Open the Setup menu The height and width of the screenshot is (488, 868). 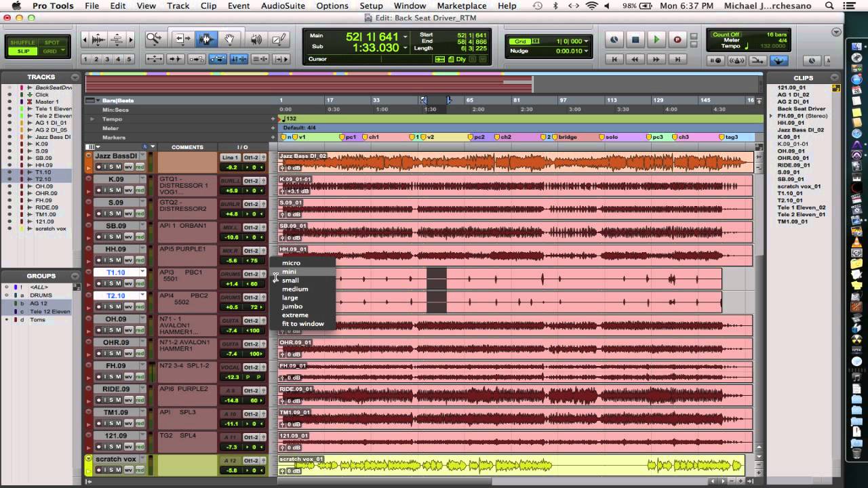pos(371,5)
